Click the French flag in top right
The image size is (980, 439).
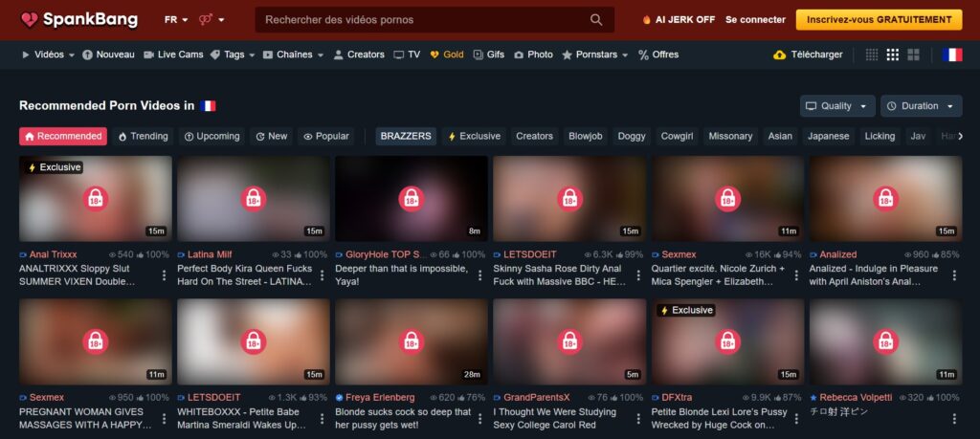(x=952, y=55)
